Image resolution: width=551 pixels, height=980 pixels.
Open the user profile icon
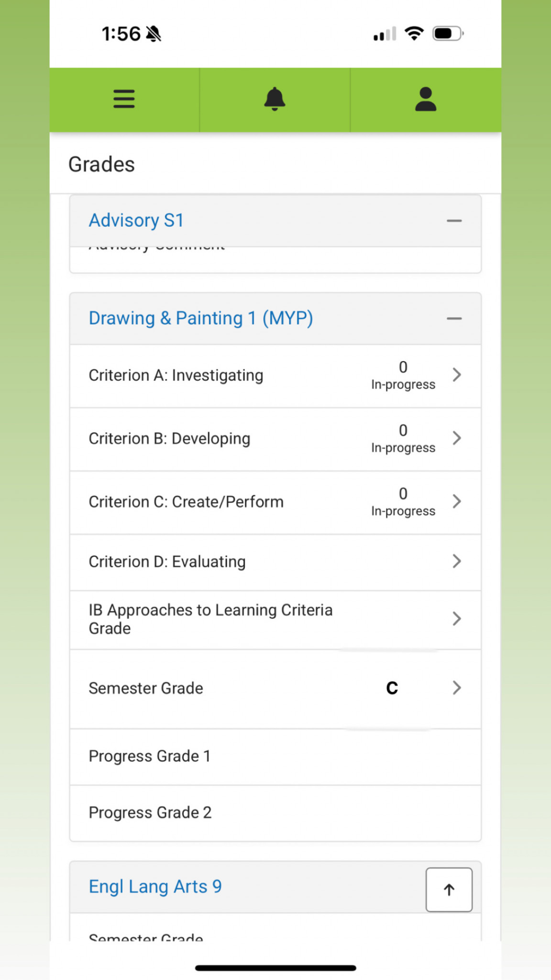(x=425, y=99)
